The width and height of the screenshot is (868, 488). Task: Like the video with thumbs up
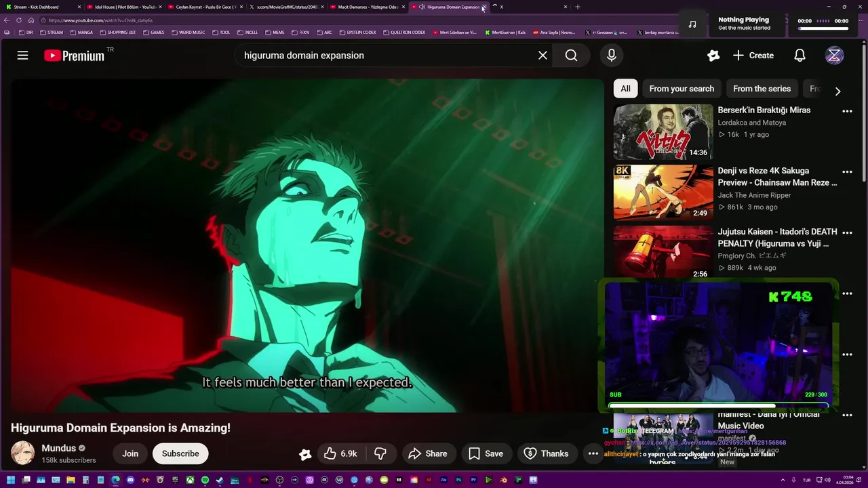pyautogui.click(x=341, y=453)
